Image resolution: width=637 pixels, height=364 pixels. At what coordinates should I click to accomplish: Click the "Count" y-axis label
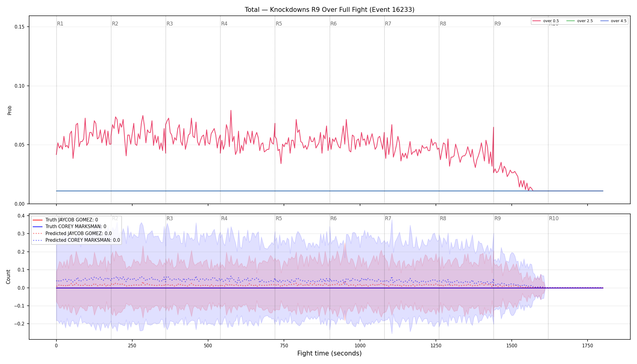pyautogui.click(x=8, y=277)
